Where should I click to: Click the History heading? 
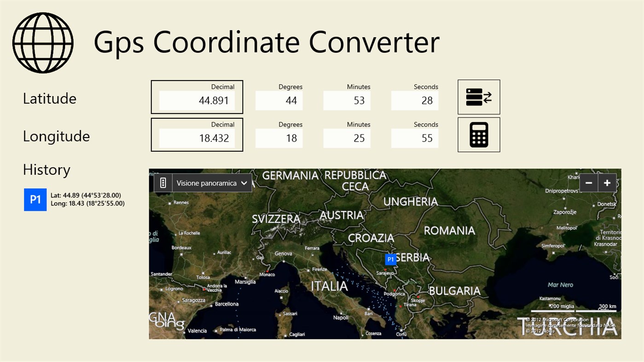click(x=46, y=170)
